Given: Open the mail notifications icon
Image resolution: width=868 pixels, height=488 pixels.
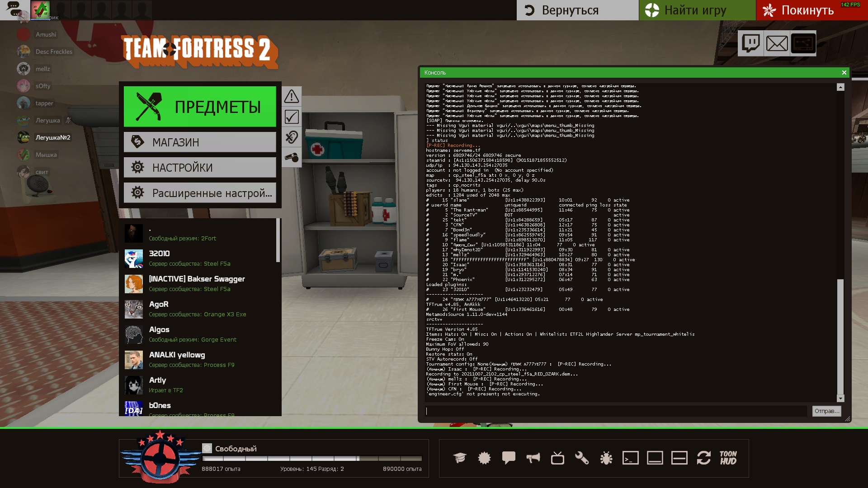Looking at the screenshot, I should click(777, 44).
